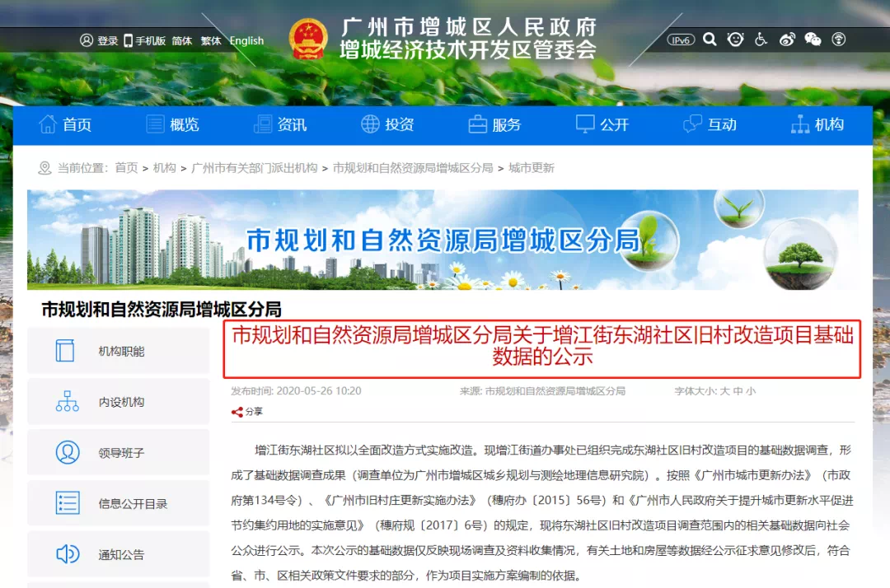The width and height of the screenshot is (890, 588).
Task: Click the 市规划和自然资源局增城区分局 sidebar heading
Action: point(162,310)
